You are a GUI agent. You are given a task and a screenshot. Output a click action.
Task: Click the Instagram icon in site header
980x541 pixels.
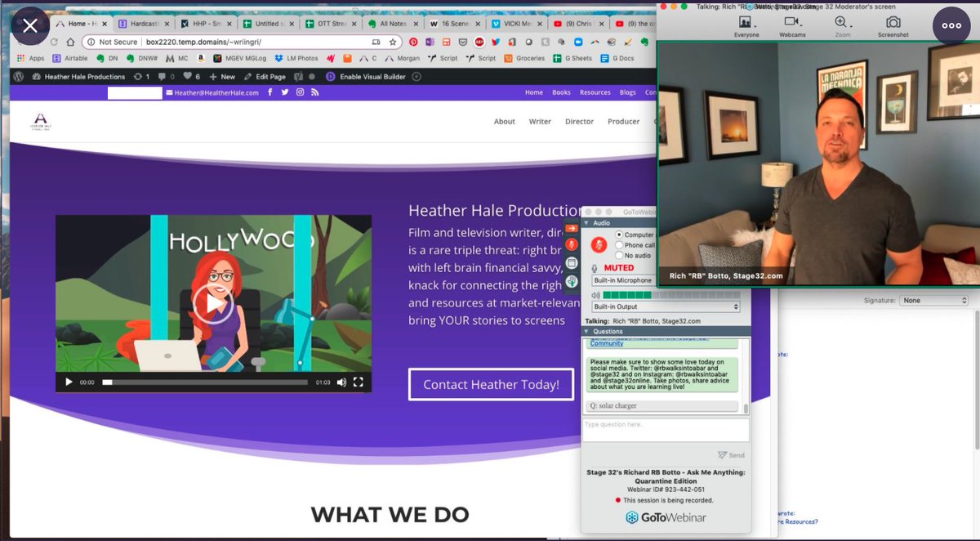300,92
